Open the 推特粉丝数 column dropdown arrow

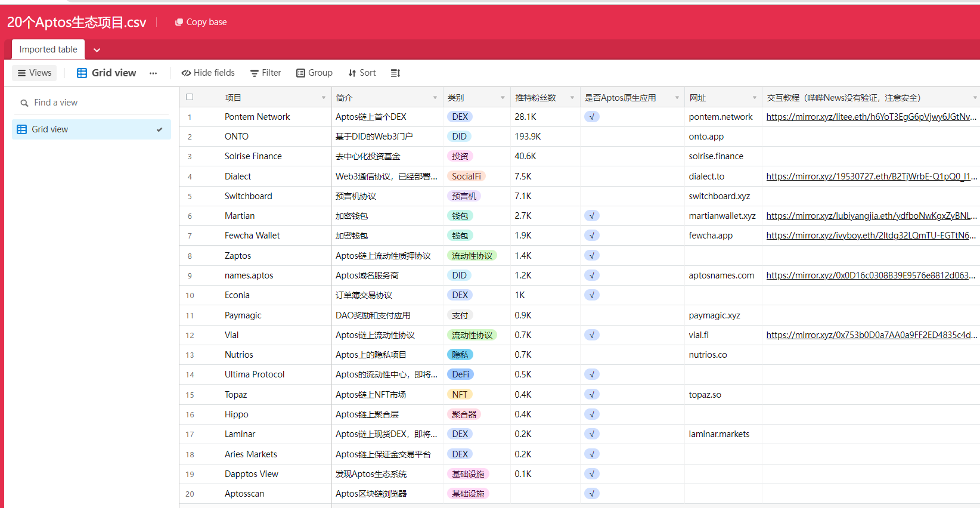click(572, 98)
